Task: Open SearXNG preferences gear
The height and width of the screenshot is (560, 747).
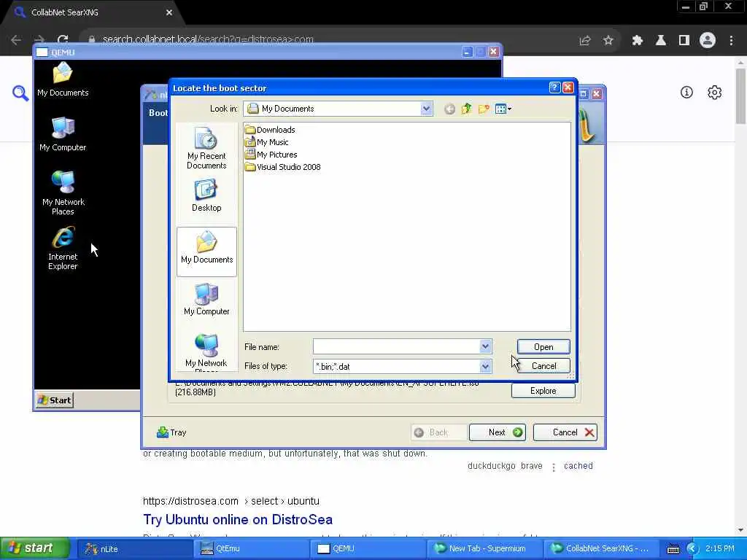Action: (x=715, y=93)
